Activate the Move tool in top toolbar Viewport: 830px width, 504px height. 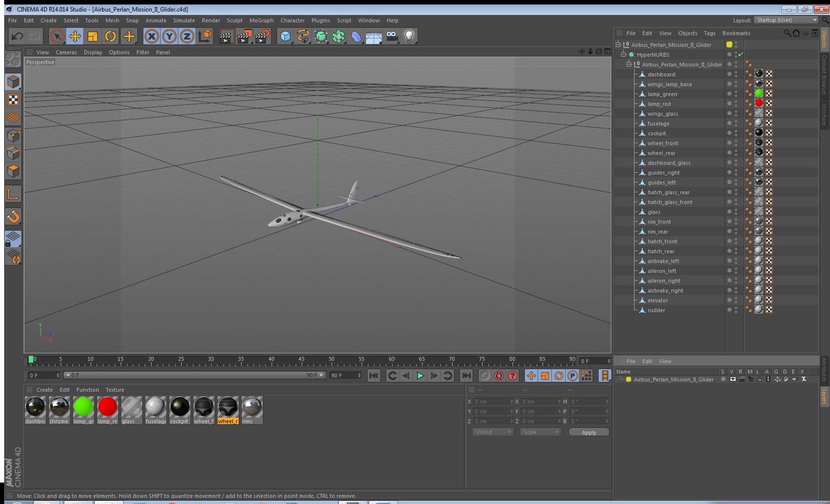click(x=75, y=36)
